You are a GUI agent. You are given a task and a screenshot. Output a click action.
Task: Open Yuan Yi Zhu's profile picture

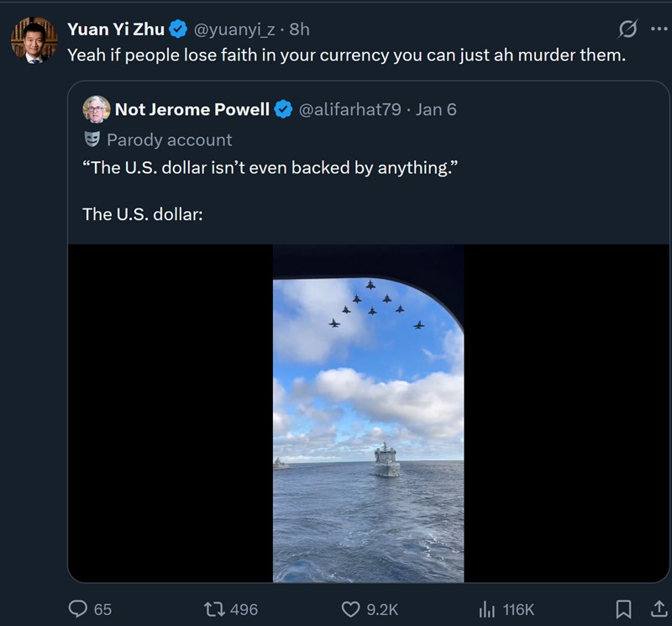[34, 40]
